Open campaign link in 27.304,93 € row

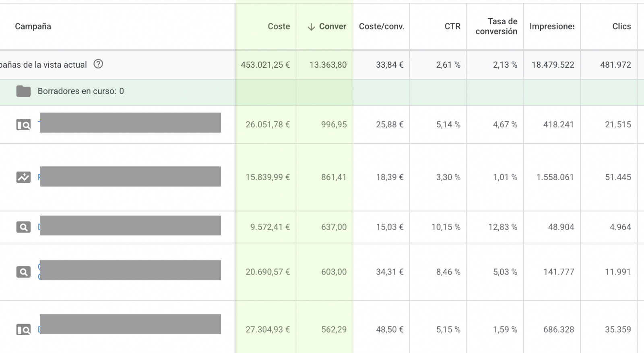tap(130, 324)
